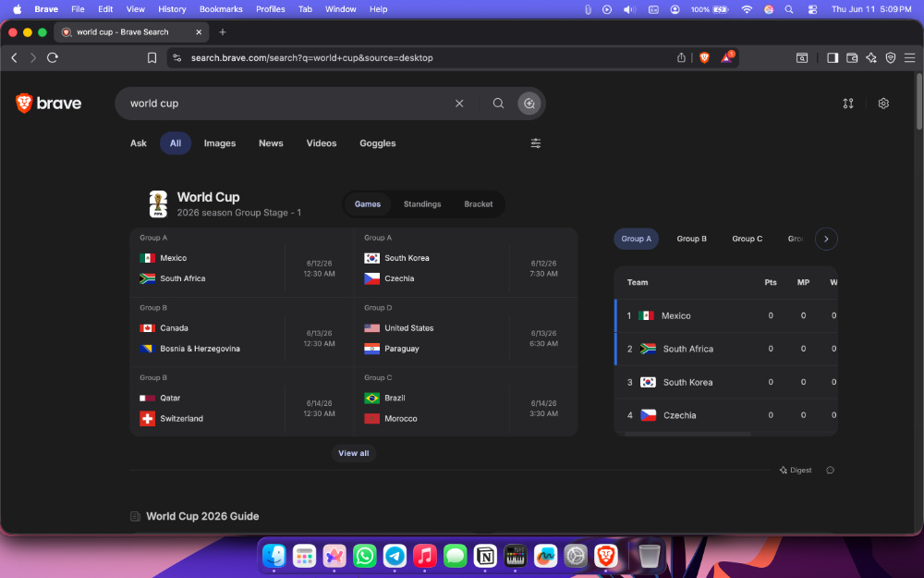
Task: Open the Mexico vs South Africa match
Action: [x=241, y=263]
